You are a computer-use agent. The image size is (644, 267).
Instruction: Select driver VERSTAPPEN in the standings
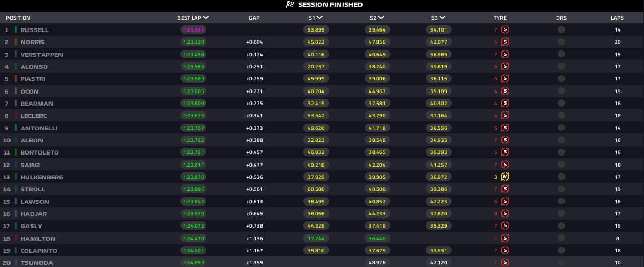[x=42, y=55]
